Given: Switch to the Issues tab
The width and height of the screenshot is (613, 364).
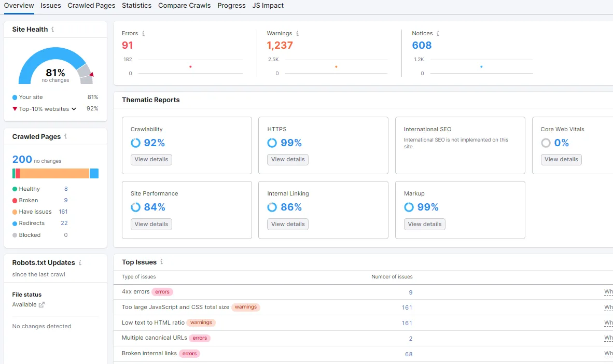Looking at the screenshot, I should (51, 6).
